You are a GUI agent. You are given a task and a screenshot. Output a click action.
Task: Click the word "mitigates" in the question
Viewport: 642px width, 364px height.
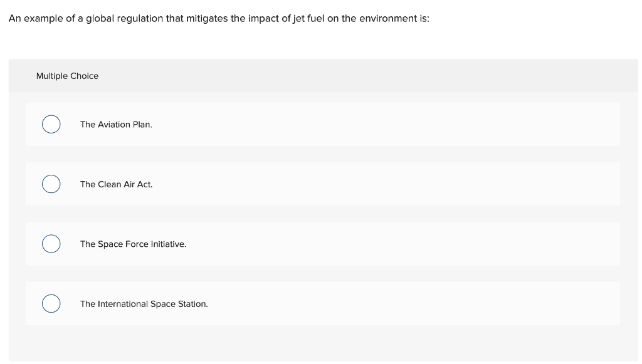click(208, 18)
